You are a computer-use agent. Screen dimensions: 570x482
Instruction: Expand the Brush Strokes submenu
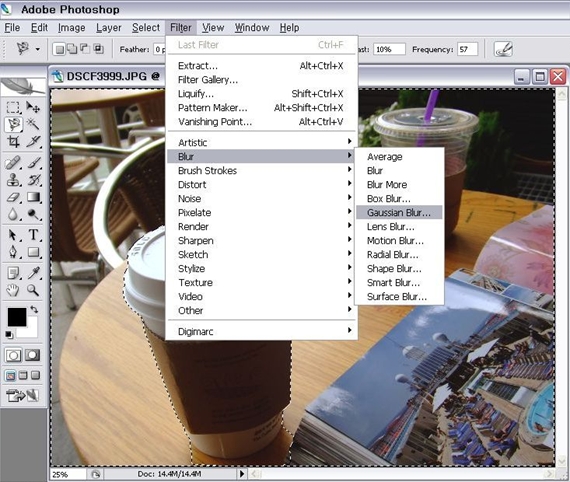261,170
